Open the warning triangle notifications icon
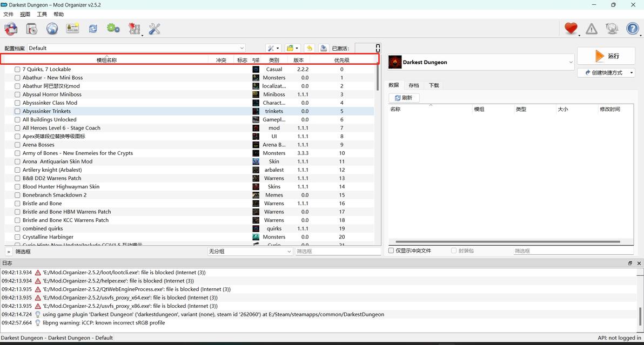644x345 pixels. 592,29
